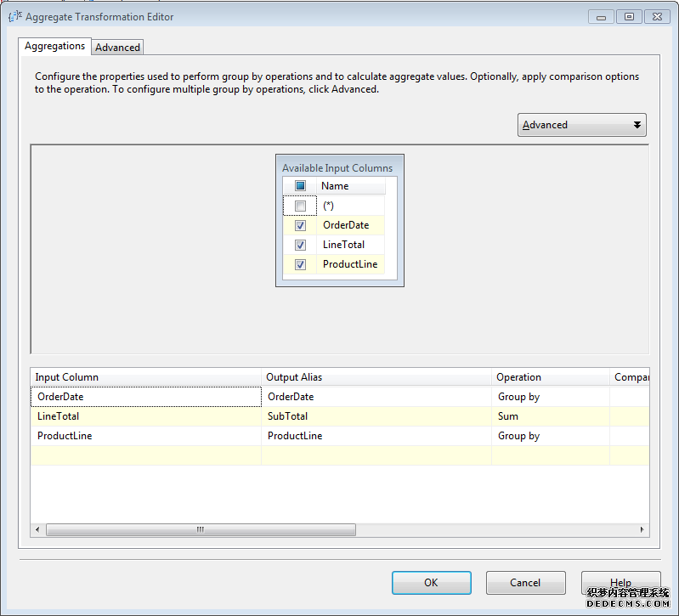Click the Aggregate Transformation Editor title icon

click(x=14, y=15)
